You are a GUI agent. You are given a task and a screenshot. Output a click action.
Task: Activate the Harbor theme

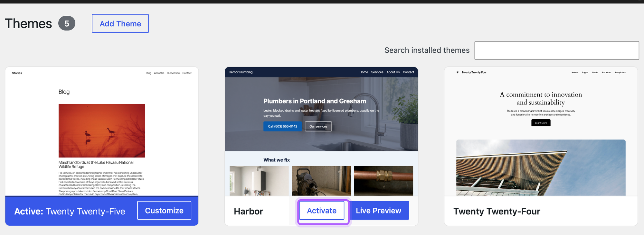322,211
